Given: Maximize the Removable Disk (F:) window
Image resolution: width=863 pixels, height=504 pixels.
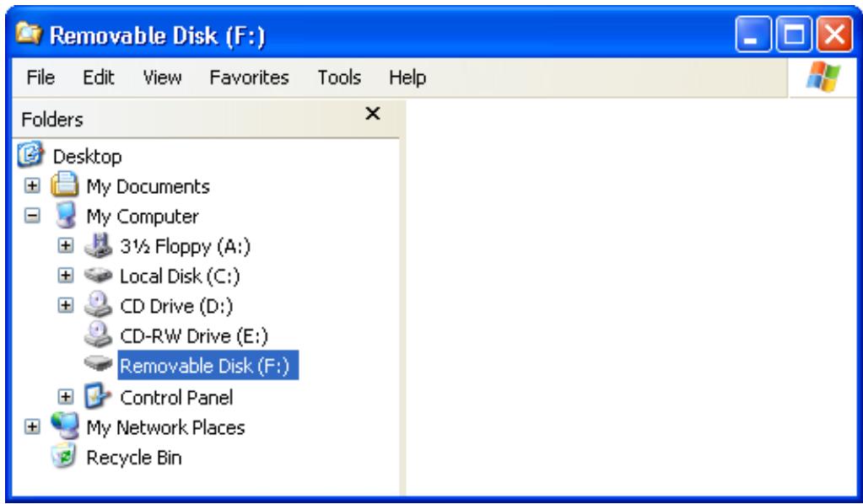Looking at the screenshot, I should (x=793, y=35).
